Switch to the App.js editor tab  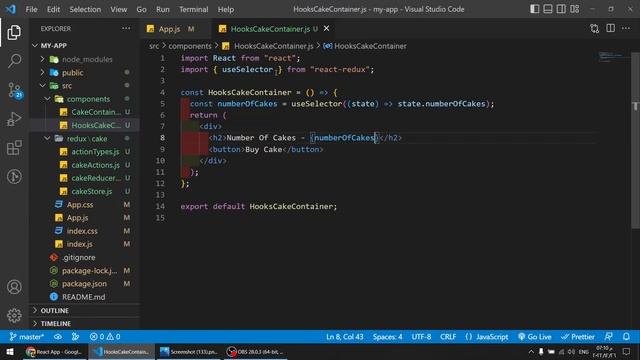[169, 29]
